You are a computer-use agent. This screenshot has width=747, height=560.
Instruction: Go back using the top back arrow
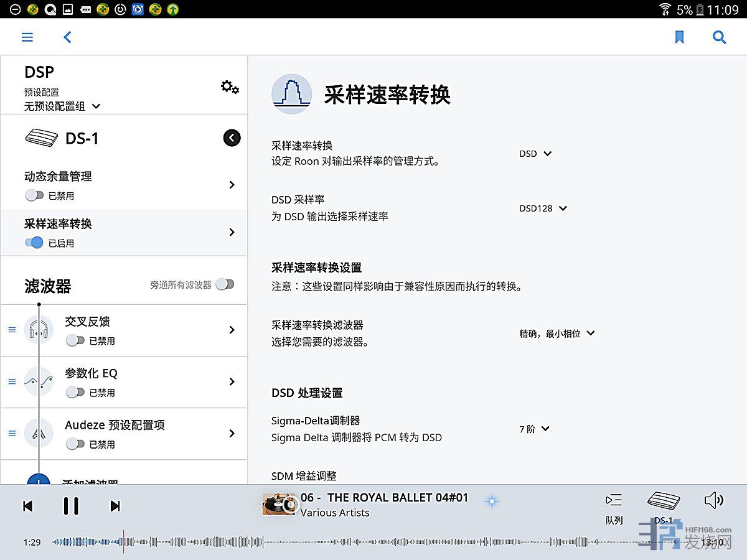[68, 37]
